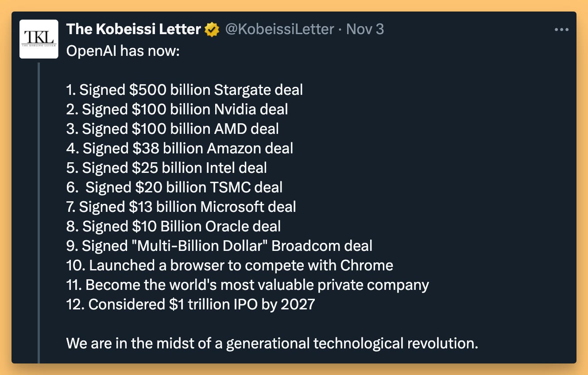588x375 pixels.
Task: Select the $20 billion TSMC deal line
Action: [x=174, y=187]
